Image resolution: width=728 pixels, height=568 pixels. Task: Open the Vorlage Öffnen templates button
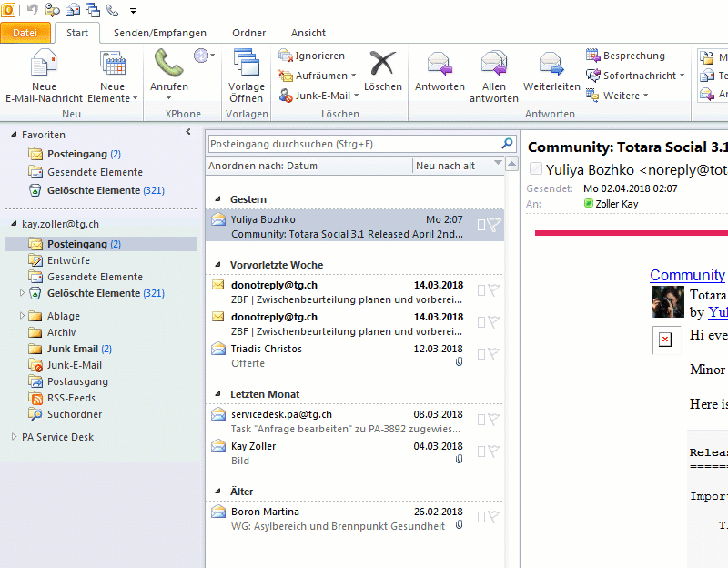246,76
